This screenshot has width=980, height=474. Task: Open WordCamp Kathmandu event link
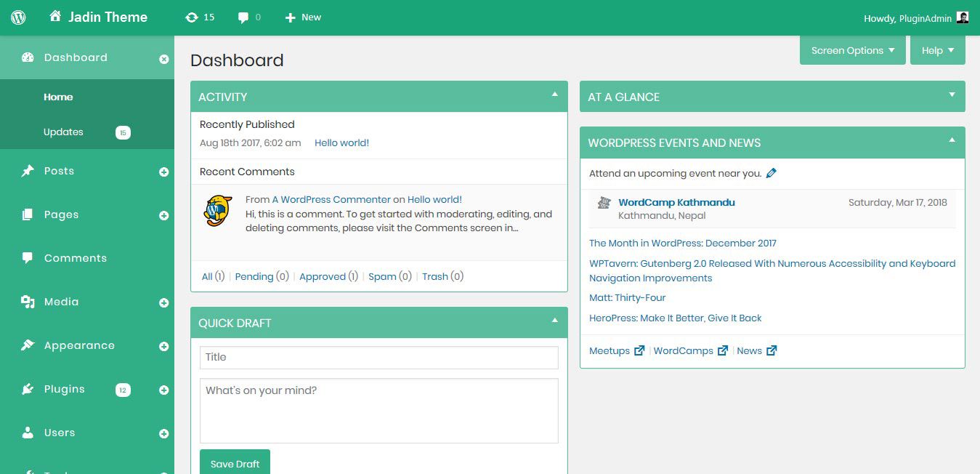pos(676,202)
